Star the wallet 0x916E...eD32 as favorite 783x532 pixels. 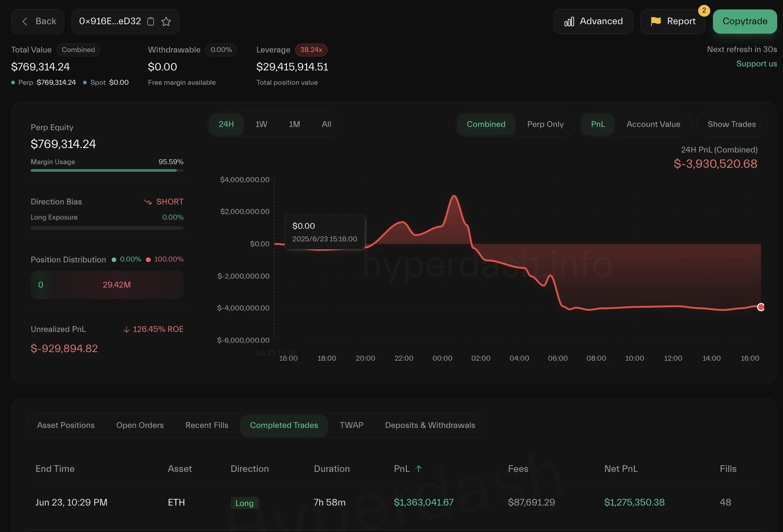166,21
